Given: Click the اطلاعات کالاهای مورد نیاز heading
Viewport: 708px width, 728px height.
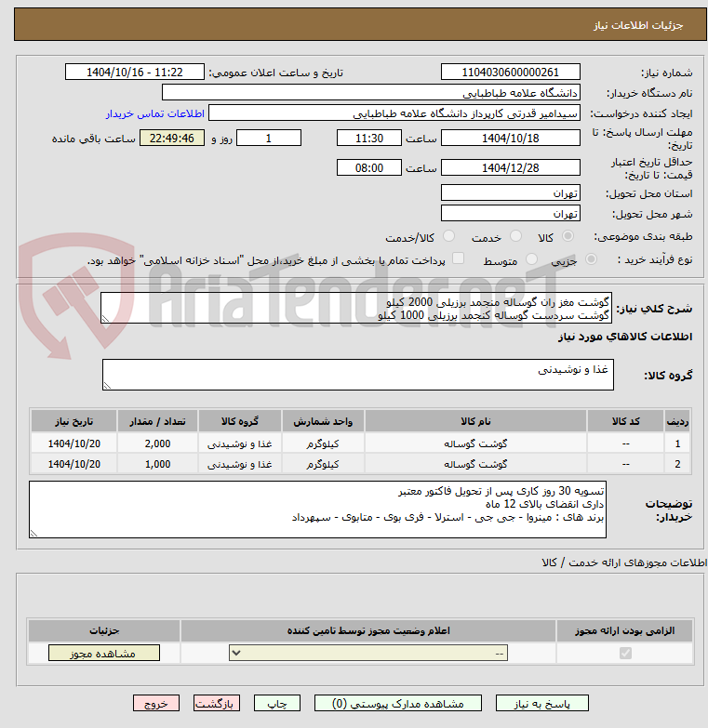Looking at the screenshot, I should (625, 337).
